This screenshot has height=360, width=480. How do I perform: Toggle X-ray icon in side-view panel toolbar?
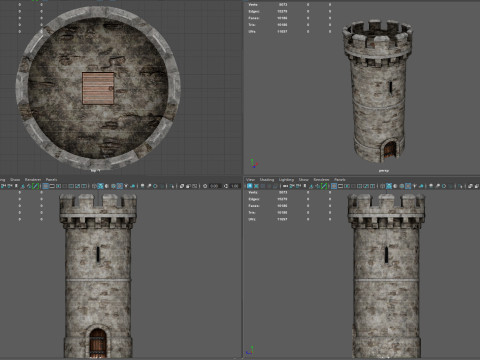470,186
